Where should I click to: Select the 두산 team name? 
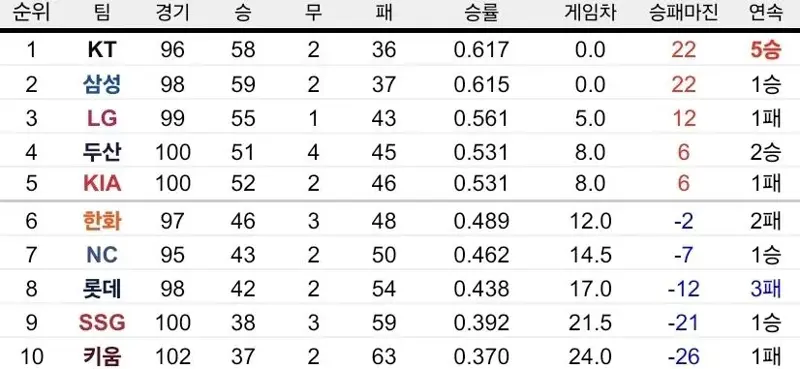tap(102, 152)
